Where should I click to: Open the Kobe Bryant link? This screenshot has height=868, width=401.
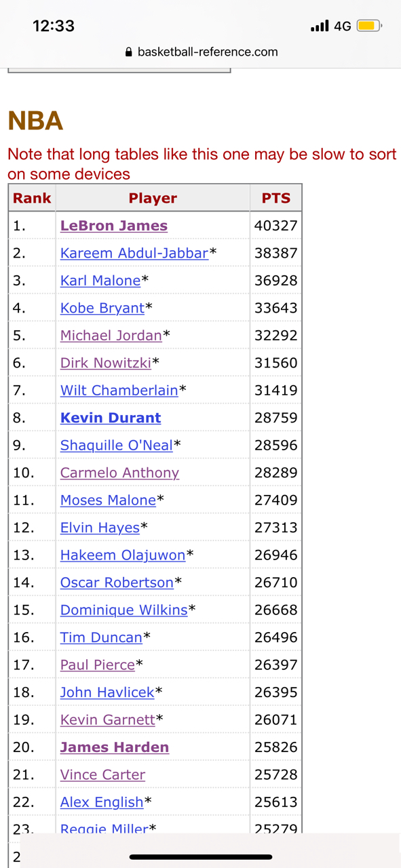click(x=102, y=308)
